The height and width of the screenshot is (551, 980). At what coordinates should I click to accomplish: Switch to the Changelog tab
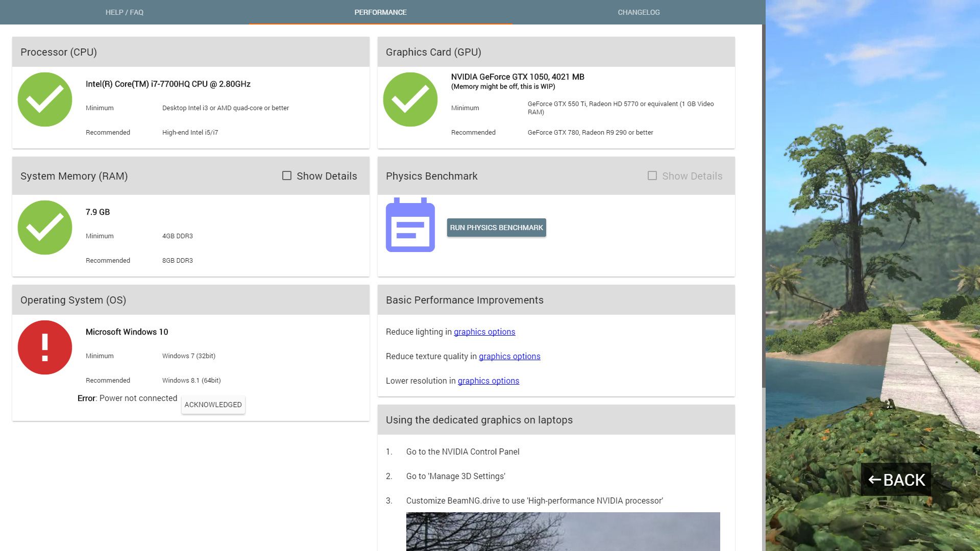[x=639, y=12]
